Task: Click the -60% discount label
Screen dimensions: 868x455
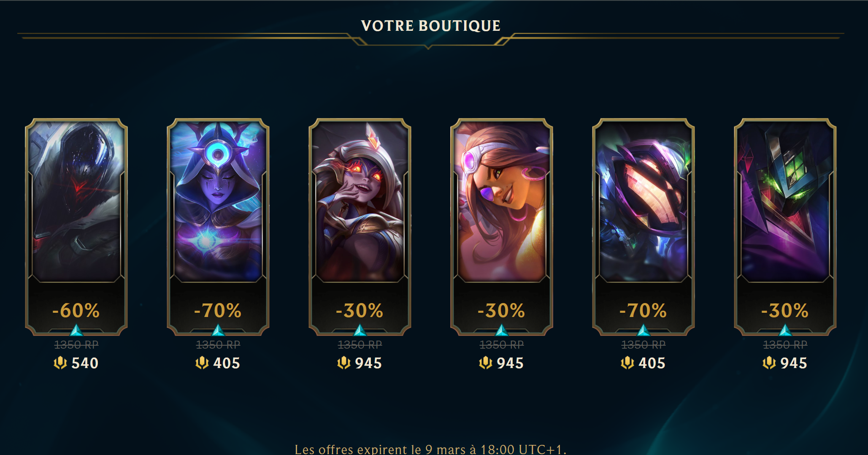Action: click(x=76, y=311)
